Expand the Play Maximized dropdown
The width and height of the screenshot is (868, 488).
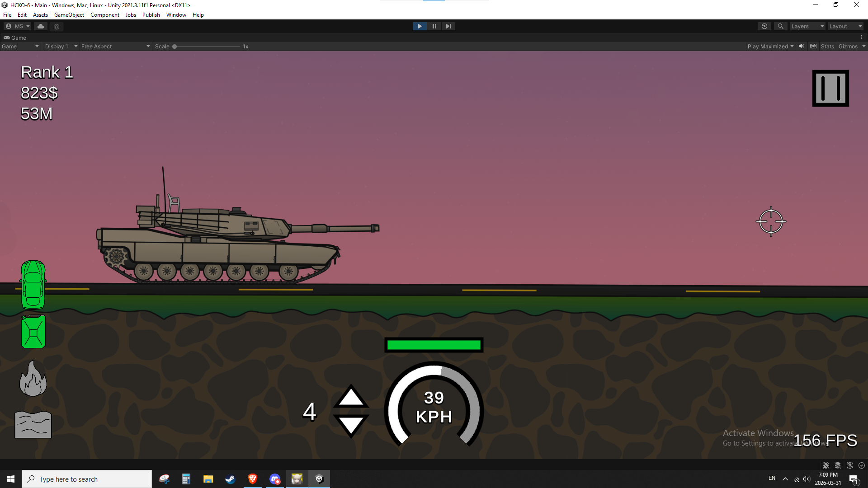tap(770, 46)
